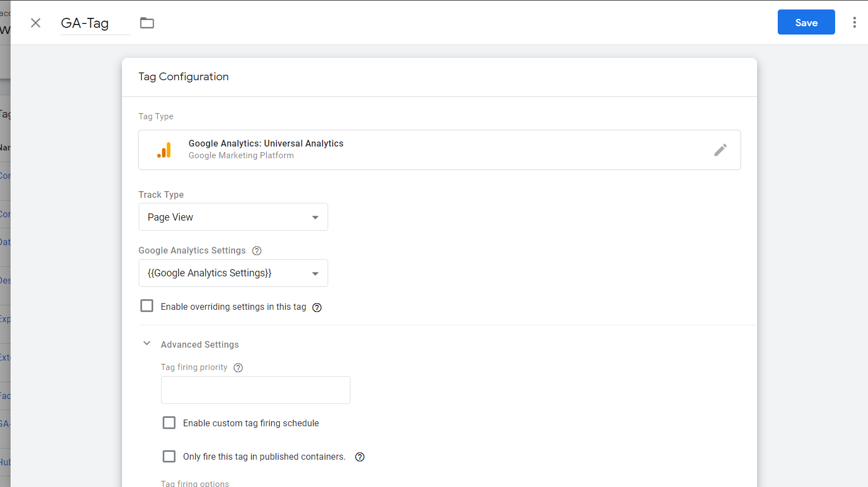Click the Tag firing options label
Viewport: 868px width, 487px height.
[x=194, y=484]
